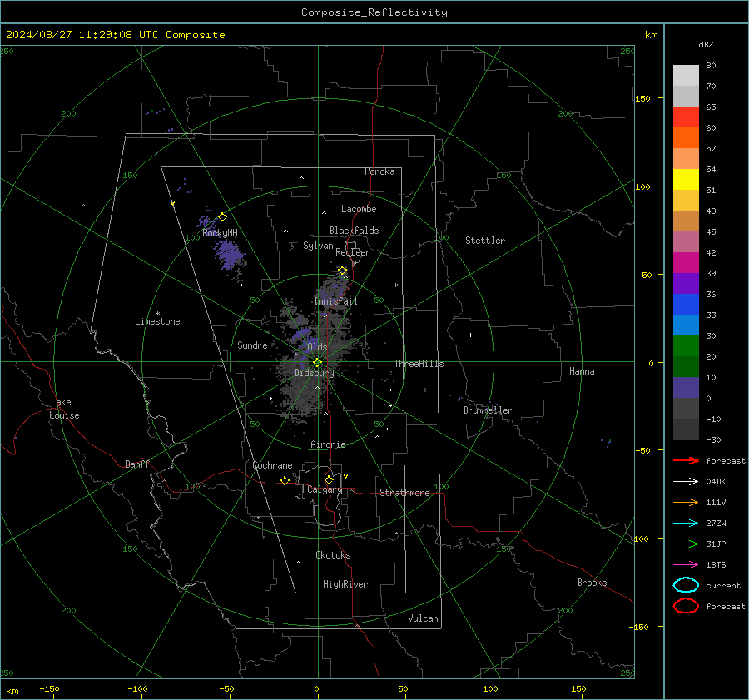Choose the slate 0-10 dBZ color swatch

(x=686, y=388)
